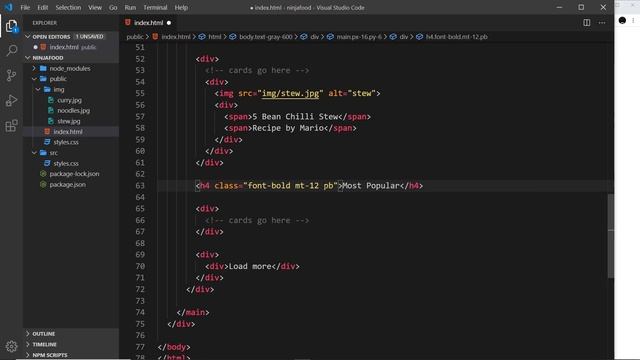Image resolution: width=640 pixels, height=360 pixels.
Task: Open the Edit menu
Action: pos(42,7)
